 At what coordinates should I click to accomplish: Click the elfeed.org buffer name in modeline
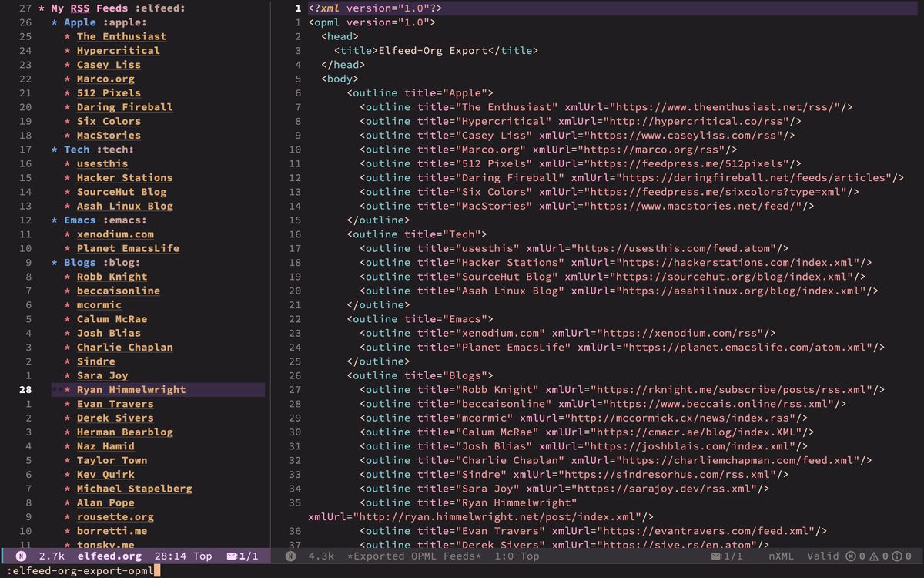109,556
